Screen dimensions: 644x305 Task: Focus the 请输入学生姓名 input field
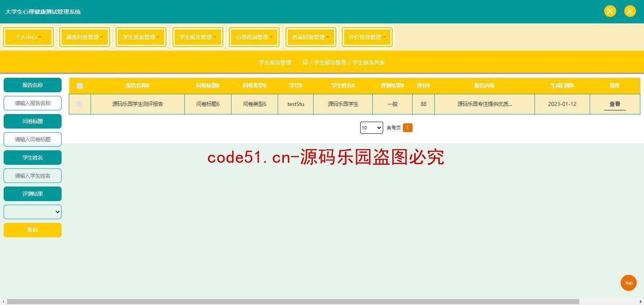[33, 176]
